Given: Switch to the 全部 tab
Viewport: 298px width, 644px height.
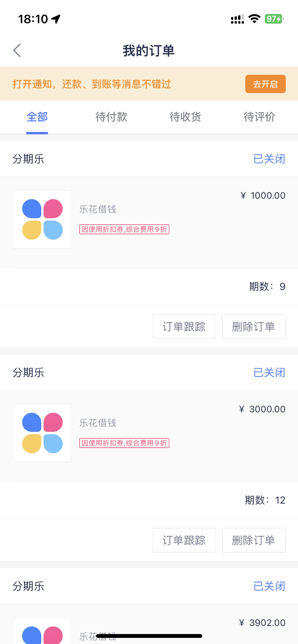Looking at the screenshot, I should coord(37,117).
